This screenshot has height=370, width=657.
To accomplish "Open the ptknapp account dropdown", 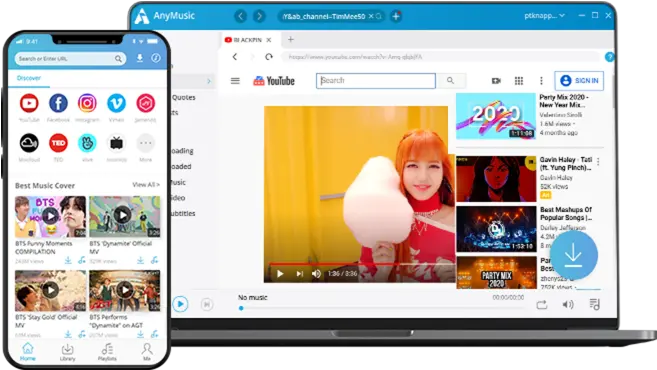I will [544, 16].
